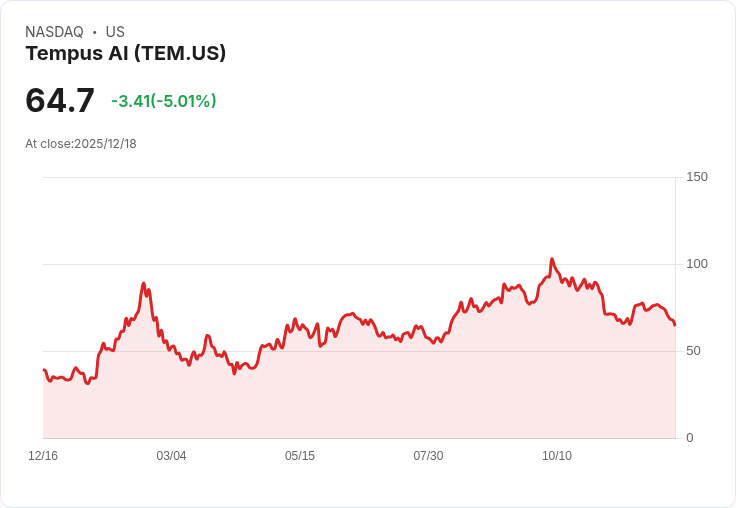736x508 pixels.
Task: Click the price line's leftmost starting point
Action: pyautogui.click(x=43, y=370)
